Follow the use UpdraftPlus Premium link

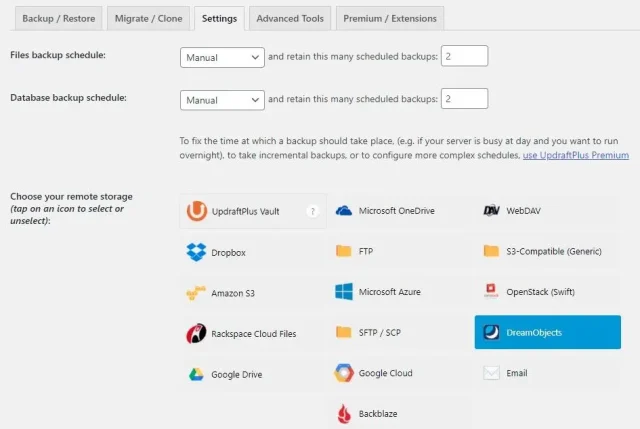pos(576,155)
